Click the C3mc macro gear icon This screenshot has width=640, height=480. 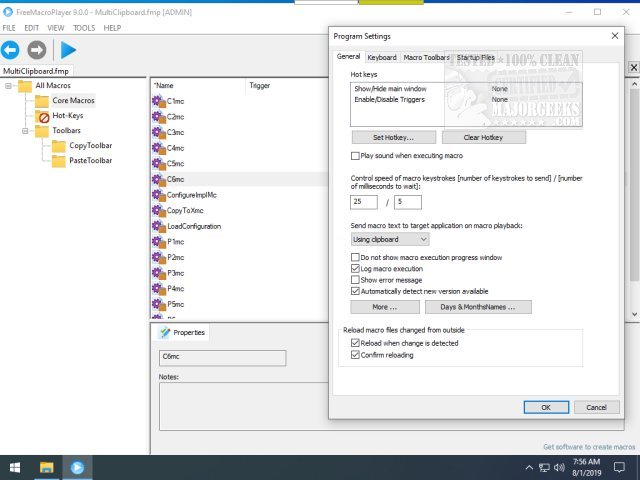158,132
